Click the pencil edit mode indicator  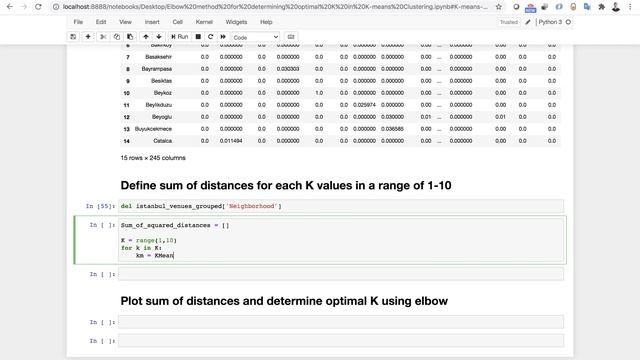pos(528,22)
